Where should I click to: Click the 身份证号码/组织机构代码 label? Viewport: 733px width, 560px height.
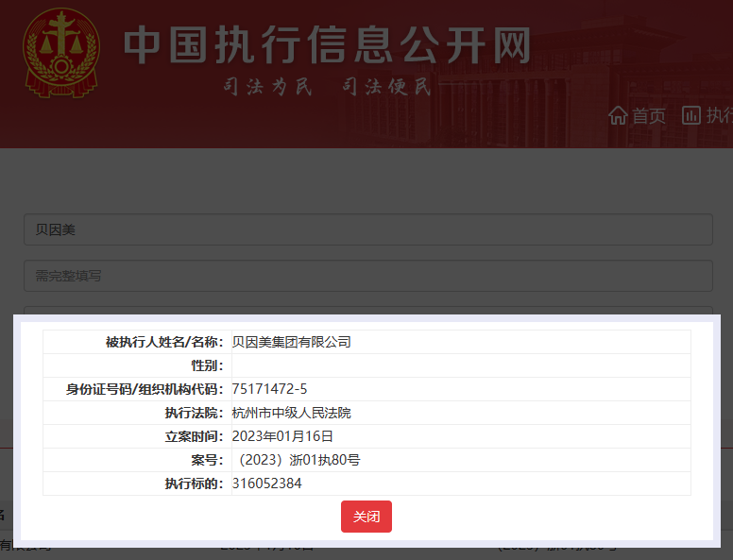(x=145, y=389)
